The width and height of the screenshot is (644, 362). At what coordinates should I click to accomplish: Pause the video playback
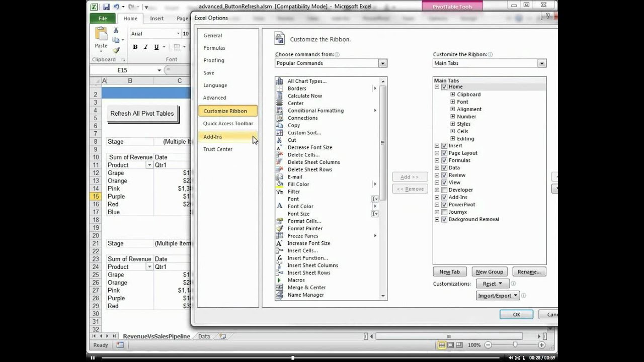[93, 358]
